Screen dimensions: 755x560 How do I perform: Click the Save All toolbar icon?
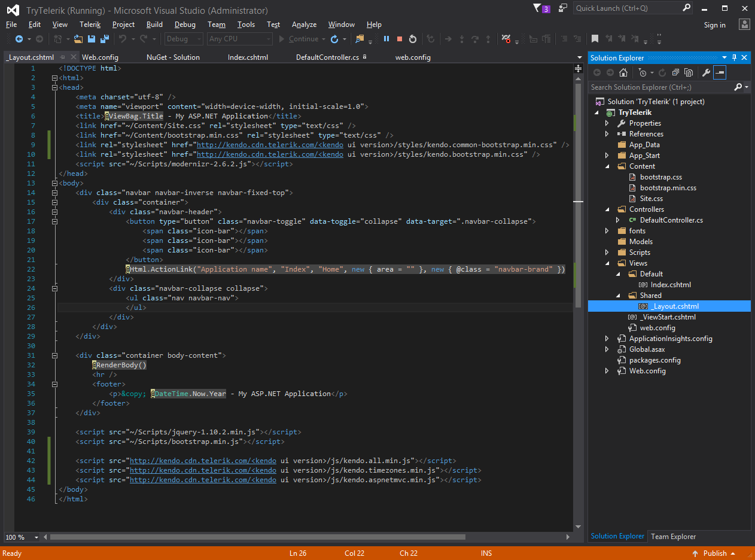click(x=105, y=39)
